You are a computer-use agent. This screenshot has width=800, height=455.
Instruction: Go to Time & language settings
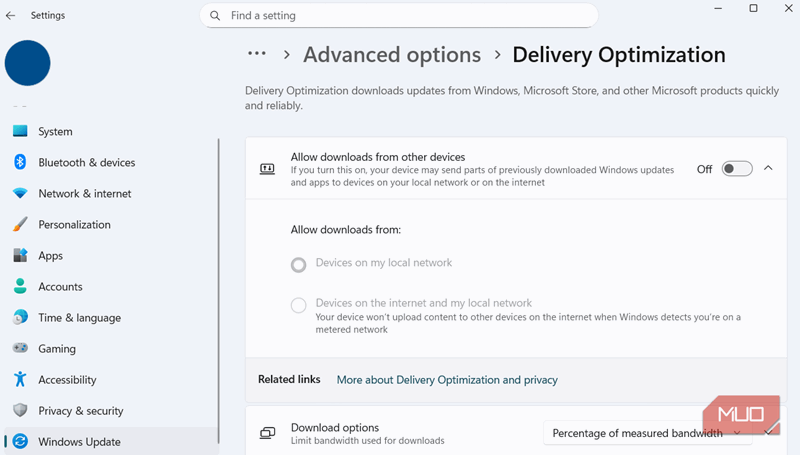[x=79, y=317]
